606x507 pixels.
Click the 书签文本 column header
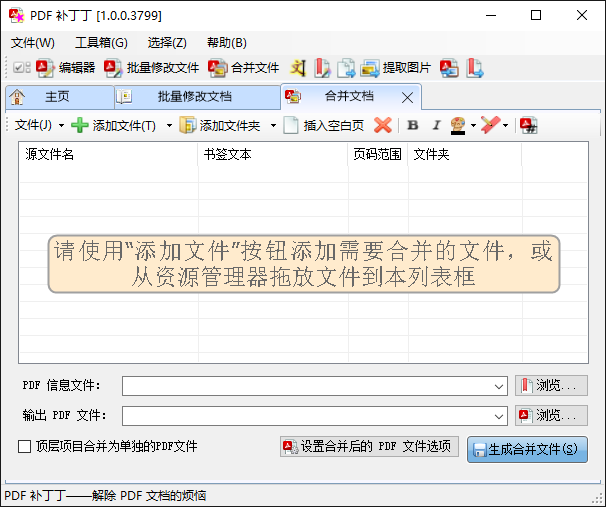tap(273, 155)
